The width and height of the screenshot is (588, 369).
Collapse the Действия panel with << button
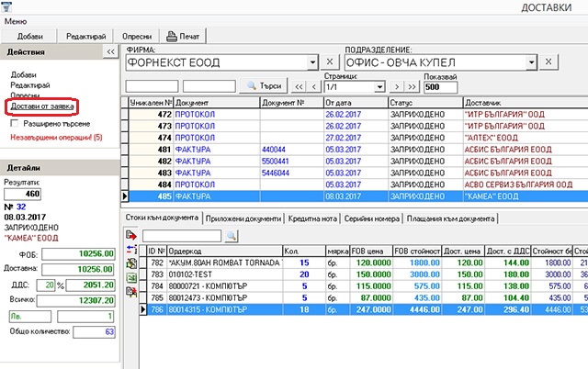pyautogui.click(x=110, y=51)
